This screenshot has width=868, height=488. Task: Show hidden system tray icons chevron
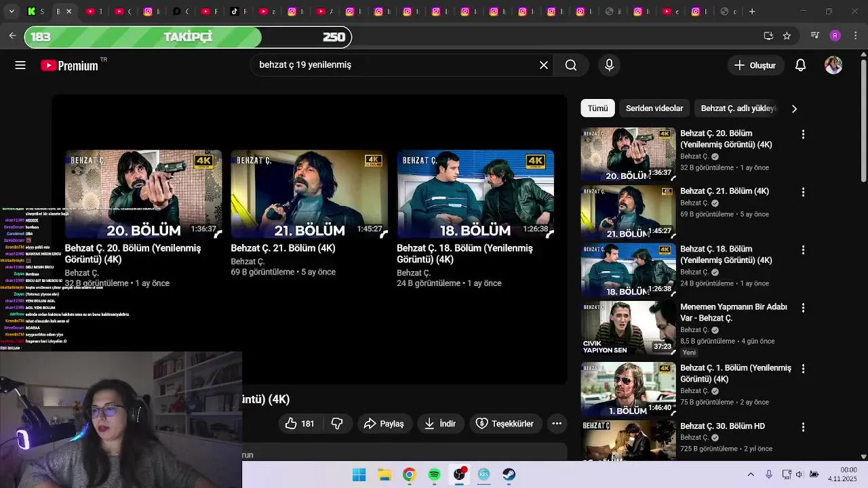click(x=751, y=474)
